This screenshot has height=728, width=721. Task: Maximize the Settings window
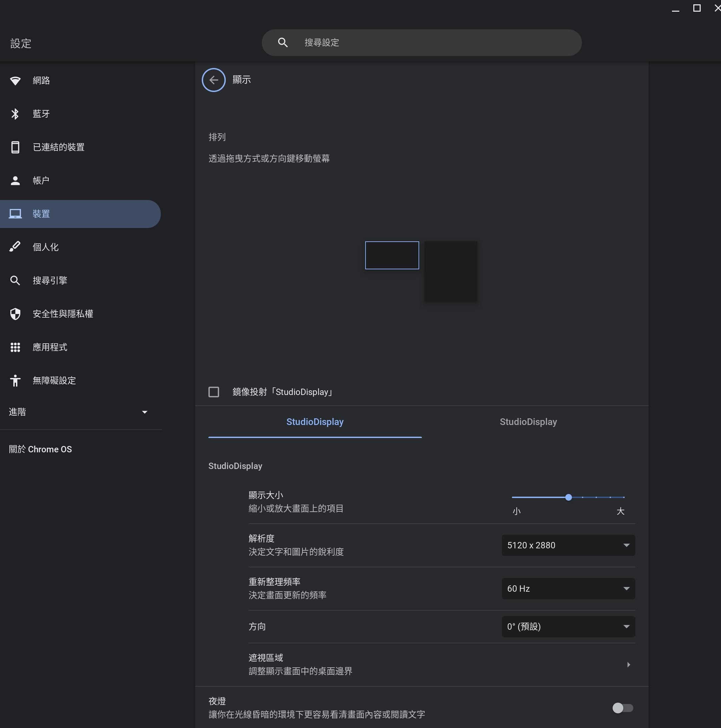697,8
